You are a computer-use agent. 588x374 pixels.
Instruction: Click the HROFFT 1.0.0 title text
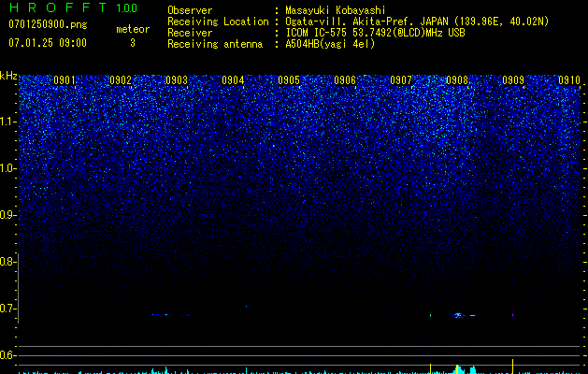point(74,7)
